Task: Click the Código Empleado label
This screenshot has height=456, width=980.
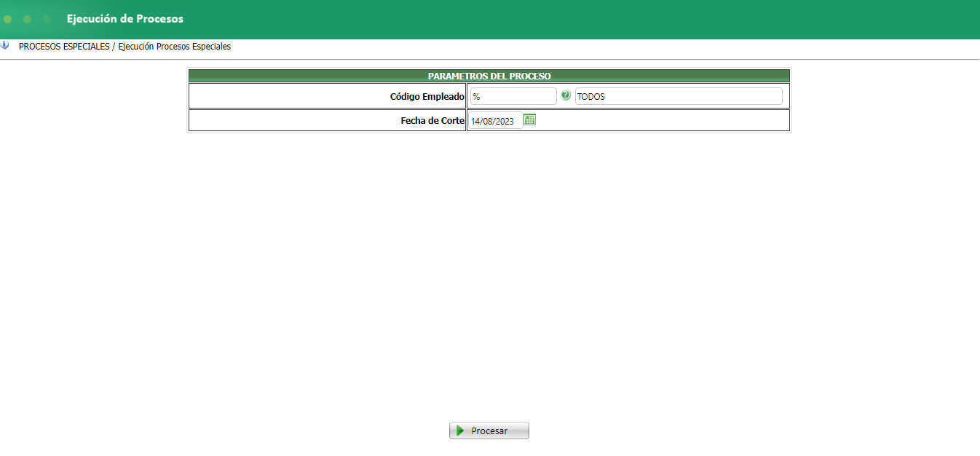Action: 427,96
